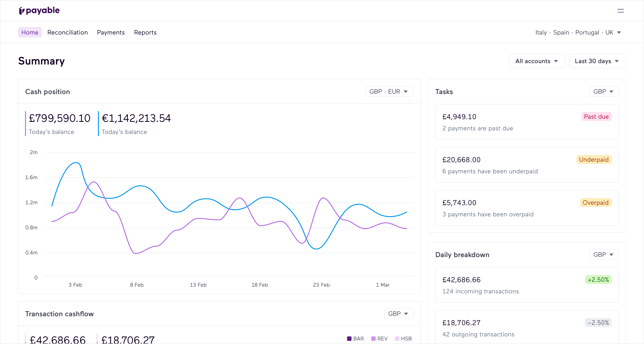Switch to the Payments tab
Screen dimensions: 644x344
click(x=111, y=32)
